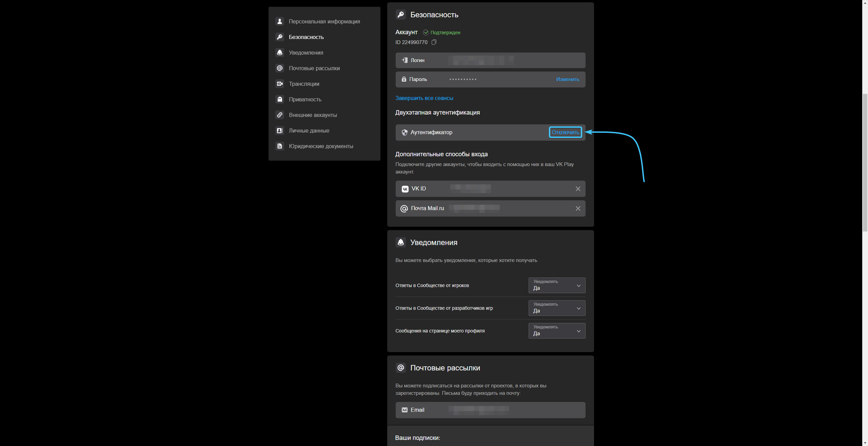
Task: Click the document icon beside Юридические документы
Action: (x=280, y=146)
